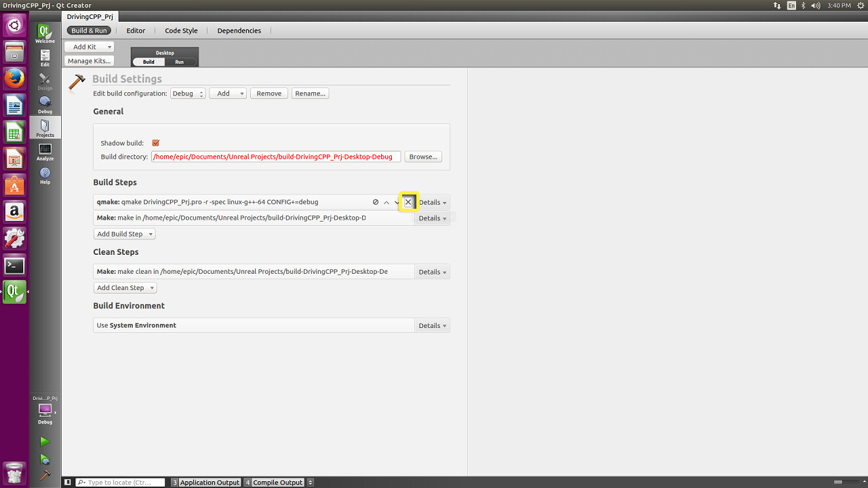Image resolution: width=868 pixels, height=488 pixels.
Task: Open the Application Output pane
Action: pyautogui.click(x=206, y=483)
